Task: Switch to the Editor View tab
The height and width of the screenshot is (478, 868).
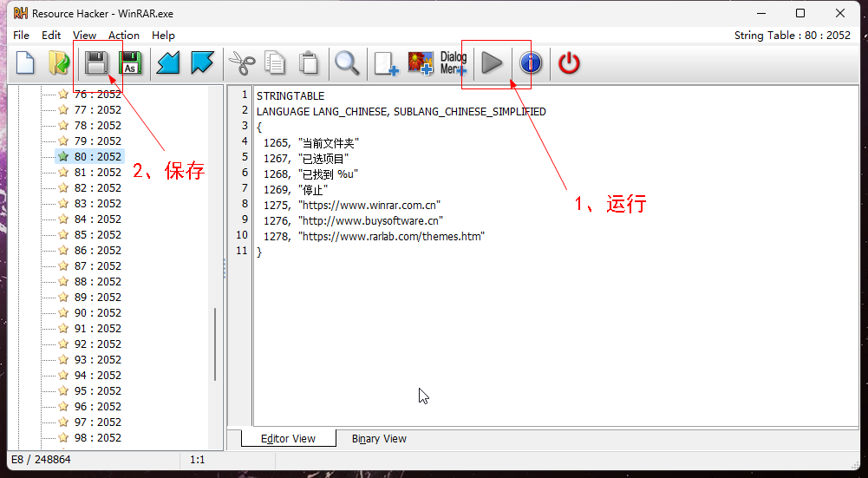Action: (289, 438)
